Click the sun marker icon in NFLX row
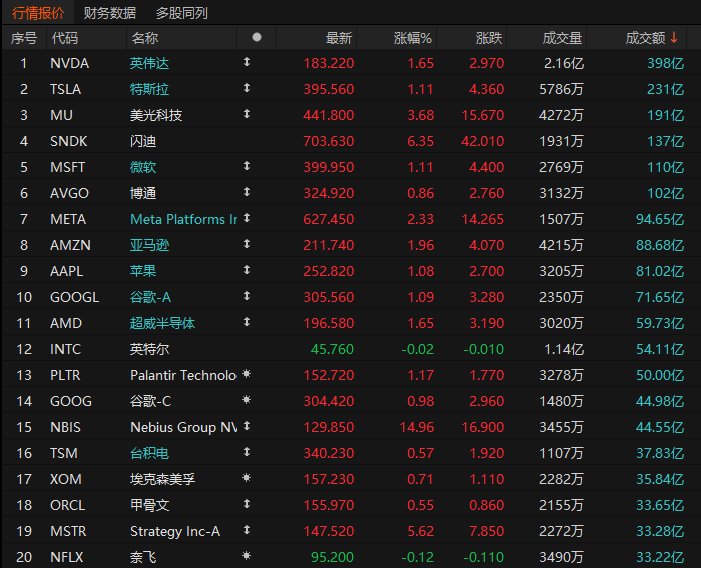701x568 pixels. click(246, 556)
